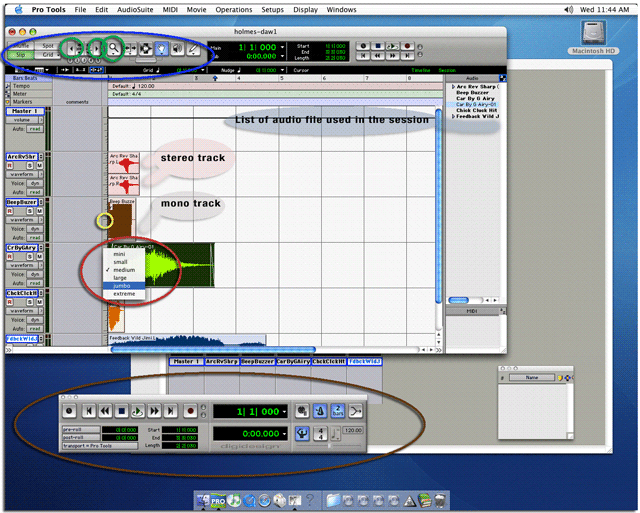640x513 pixels.
Task: Click Return to Zero in floating Transport
Action: [x=89, y=411]
